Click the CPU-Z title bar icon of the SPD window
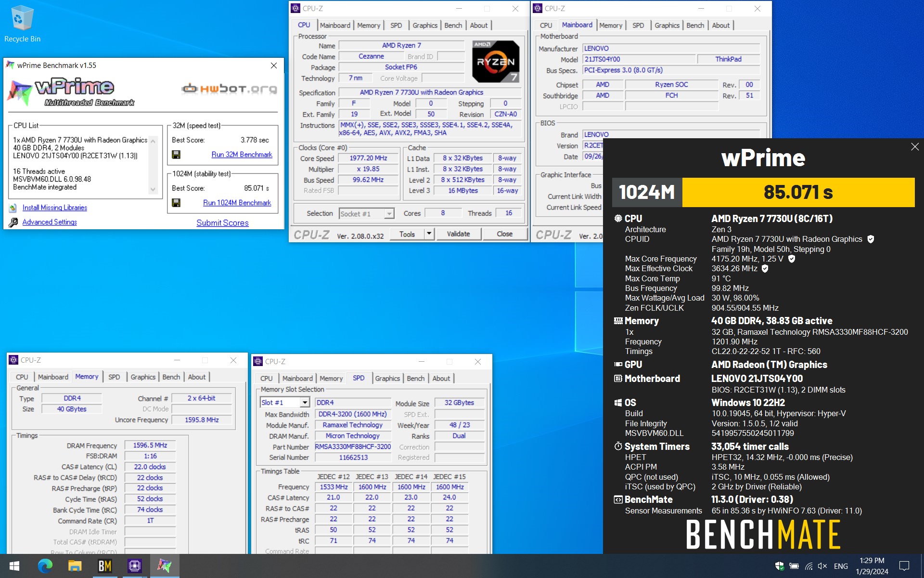Screen dimensions: 924x578 coord(258,361)
